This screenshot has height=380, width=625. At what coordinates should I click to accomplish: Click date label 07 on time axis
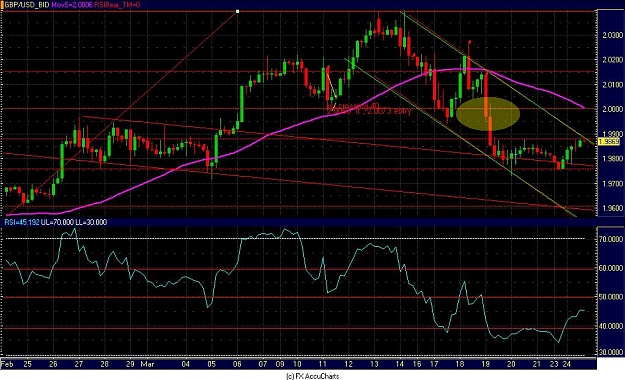point(263,364)
